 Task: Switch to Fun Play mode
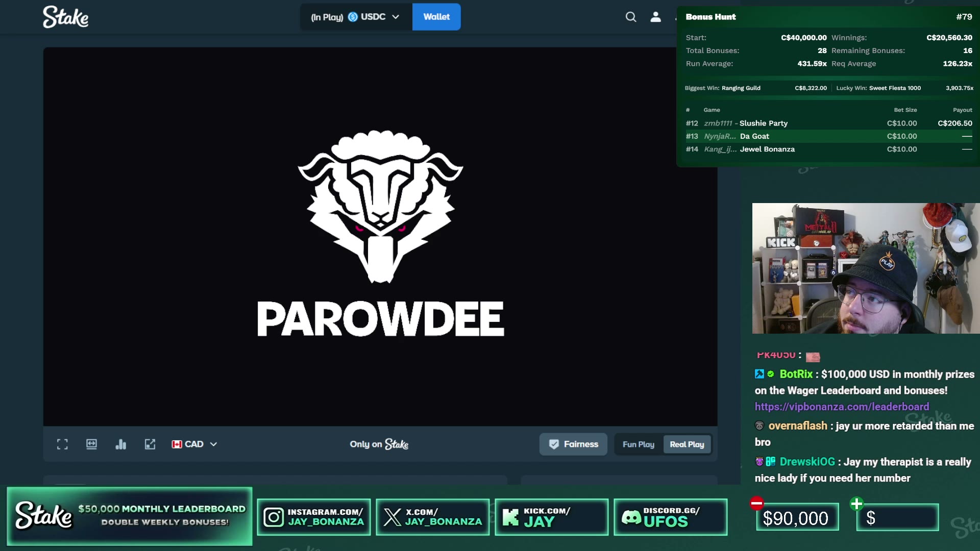click(638, 444)
